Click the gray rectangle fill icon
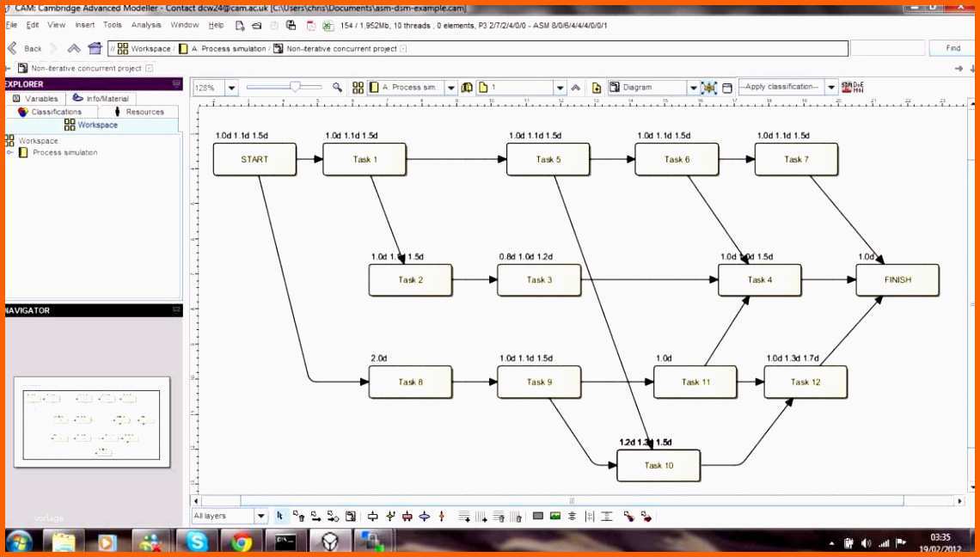This screenshot has height=557, width=980. click(537, 516)
